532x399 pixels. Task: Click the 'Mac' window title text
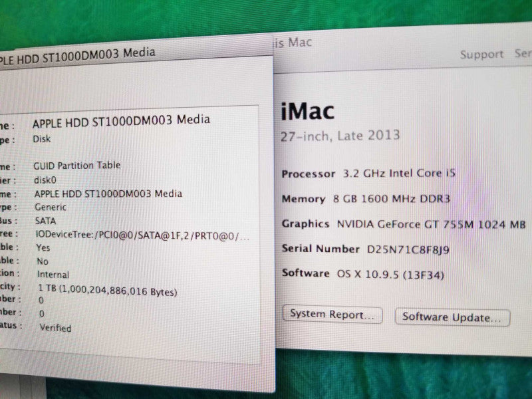[x=300, y=43]
